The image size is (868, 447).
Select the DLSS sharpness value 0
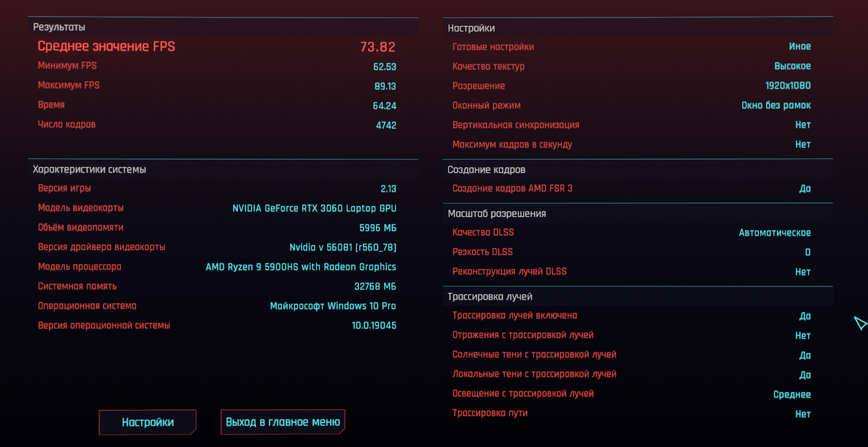pos(808,252)
